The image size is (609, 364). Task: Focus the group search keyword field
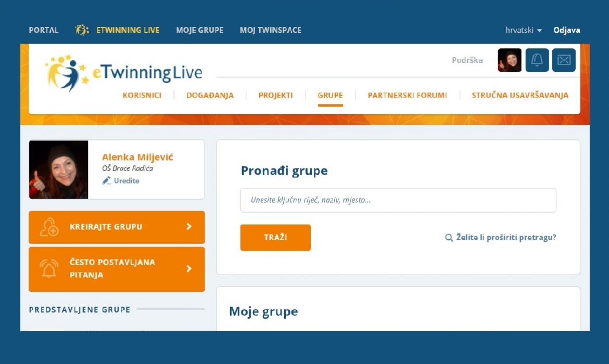point(398,200)
